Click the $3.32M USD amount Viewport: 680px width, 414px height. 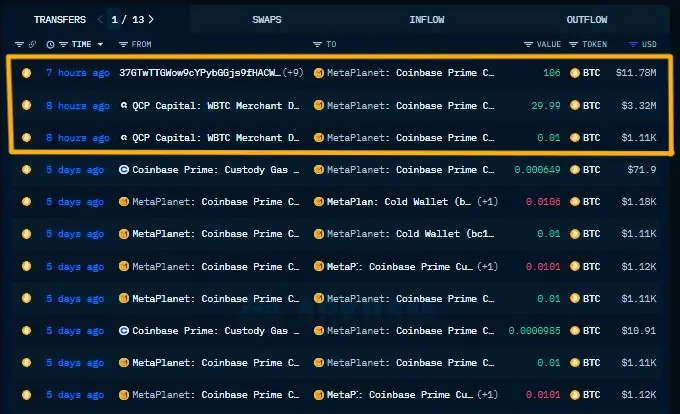click(x=638, y=106)
